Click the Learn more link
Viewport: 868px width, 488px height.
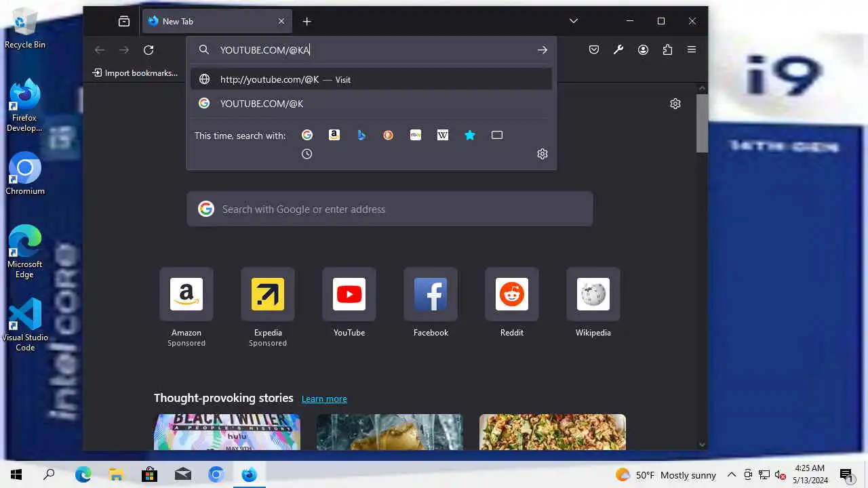[x=324, y=399]
